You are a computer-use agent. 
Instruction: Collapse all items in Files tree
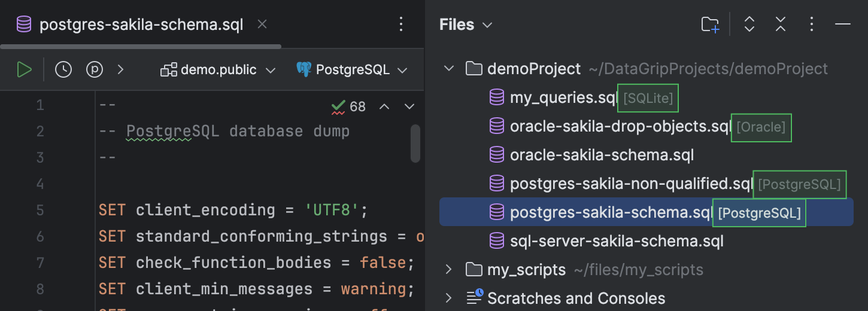[780, 25]
